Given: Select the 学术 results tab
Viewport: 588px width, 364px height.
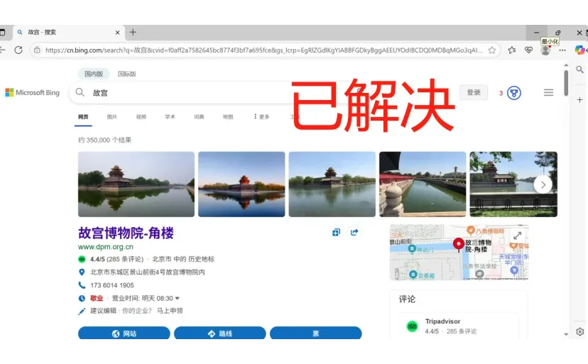Looking at the screenshot, I should [x=170, y=117].
